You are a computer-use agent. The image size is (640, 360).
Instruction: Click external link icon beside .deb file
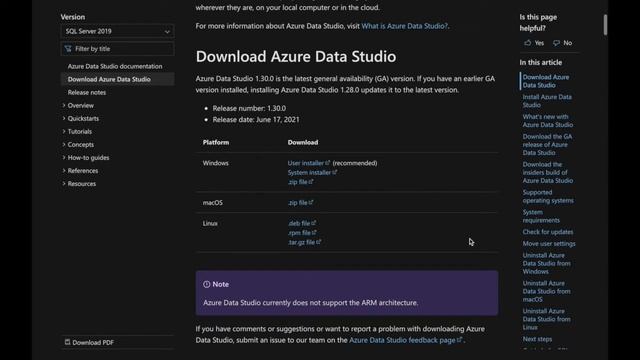point(313,223)
